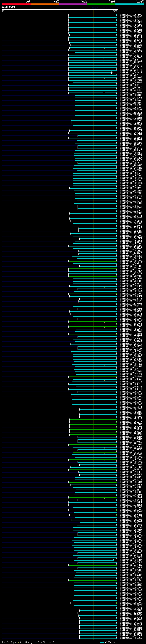Open hit UniRef100_A7P108
Image resolution: width=146 pixels, height=644 pixels.
131,32
